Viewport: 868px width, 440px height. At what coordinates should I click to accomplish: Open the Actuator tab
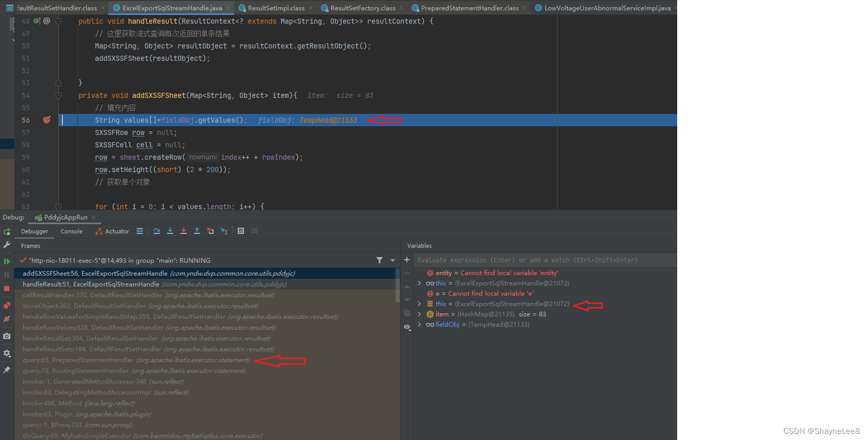point(112,231)
